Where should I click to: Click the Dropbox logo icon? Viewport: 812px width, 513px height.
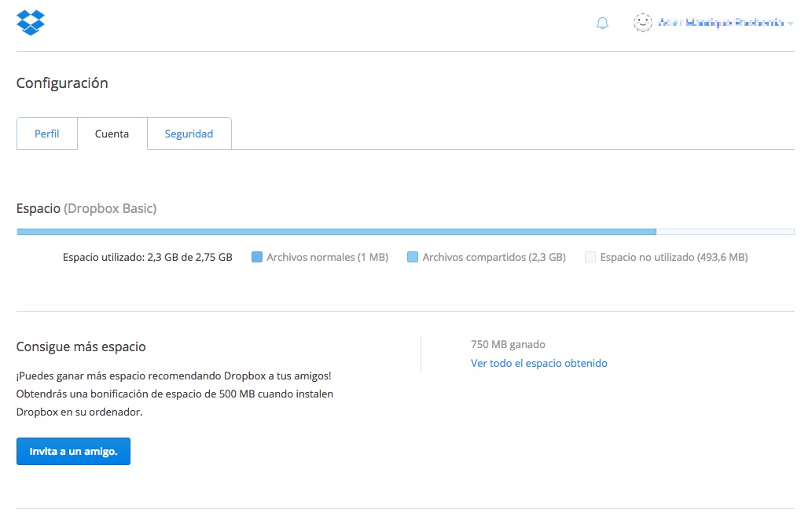click(30, 22)
